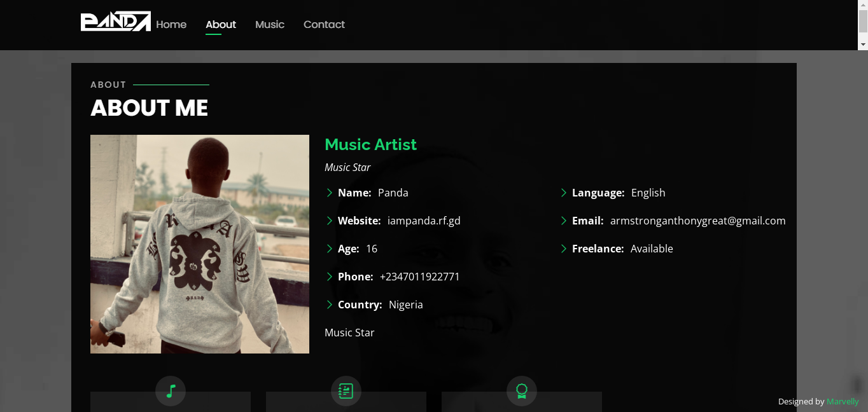Click the chevron beside Freelance
This screenshot has height=412, width=868.
point(564,249)
